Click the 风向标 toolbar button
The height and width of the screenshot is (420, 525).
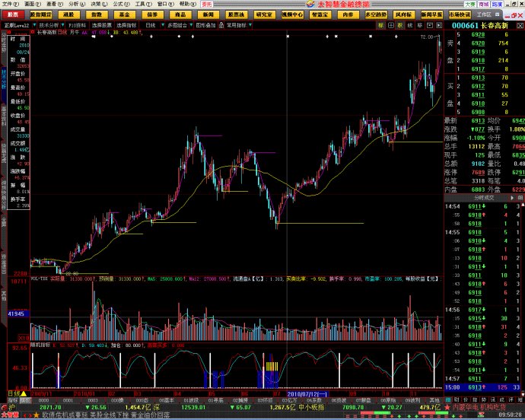404,14
